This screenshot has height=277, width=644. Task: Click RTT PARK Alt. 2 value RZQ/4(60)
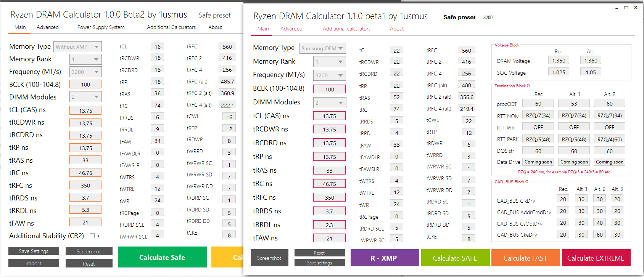[x=610, y=139]
